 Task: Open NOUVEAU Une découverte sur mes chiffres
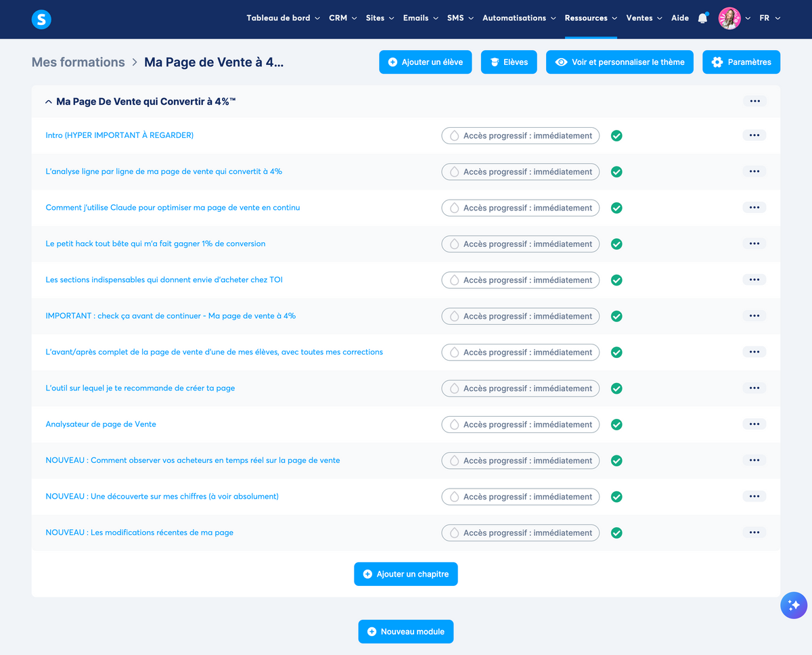click(x=162, y=497)
